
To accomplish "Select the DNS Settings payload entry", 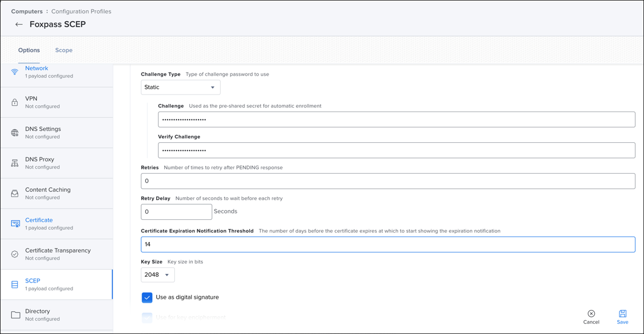I will point(56,133).
